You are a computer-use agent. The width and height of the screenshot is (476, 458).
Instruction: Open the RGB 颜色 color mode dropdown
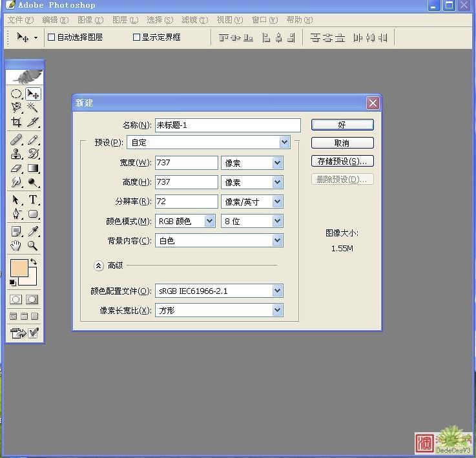(209, 221)
